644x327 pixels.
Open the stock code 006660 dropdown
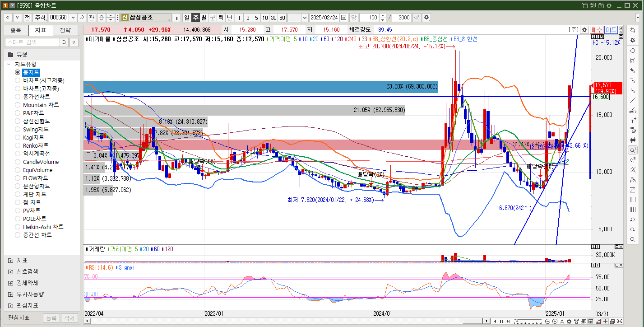[x=73, y=17]
